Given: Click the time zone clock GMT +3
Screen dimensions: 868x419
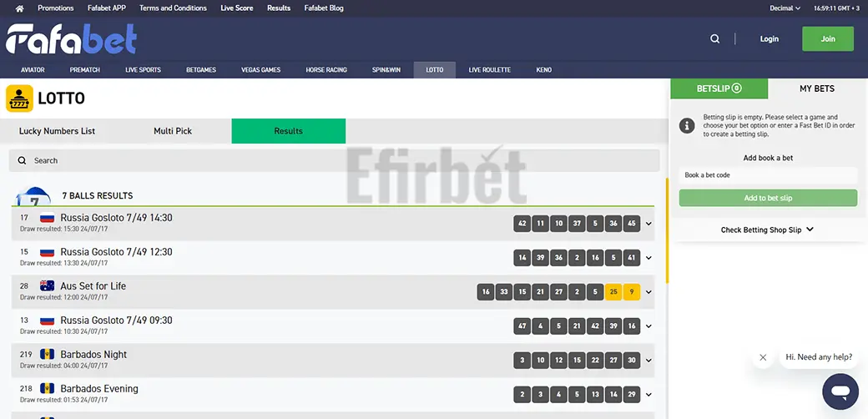Looking at the screenshot, I should 836,8.
